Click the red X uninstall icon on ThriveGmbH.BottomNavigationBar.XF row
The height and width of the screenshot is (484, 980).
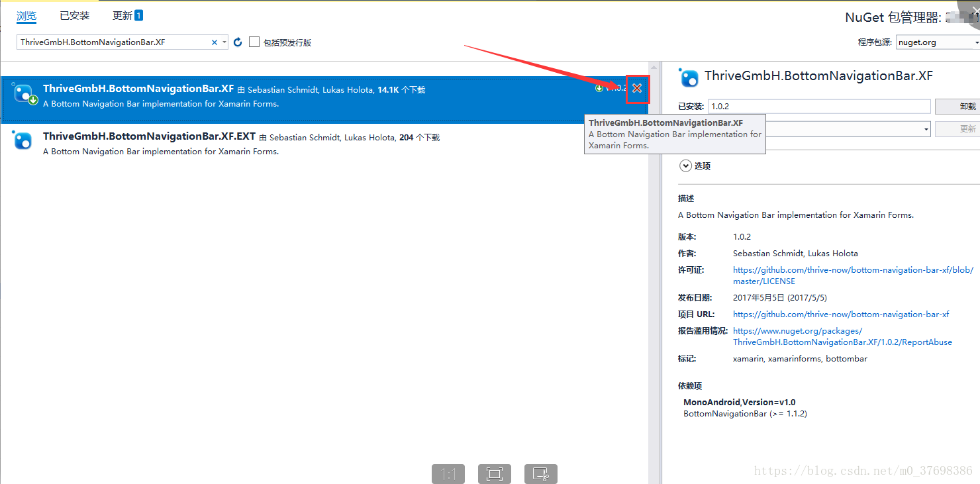[x=637, y=89]
